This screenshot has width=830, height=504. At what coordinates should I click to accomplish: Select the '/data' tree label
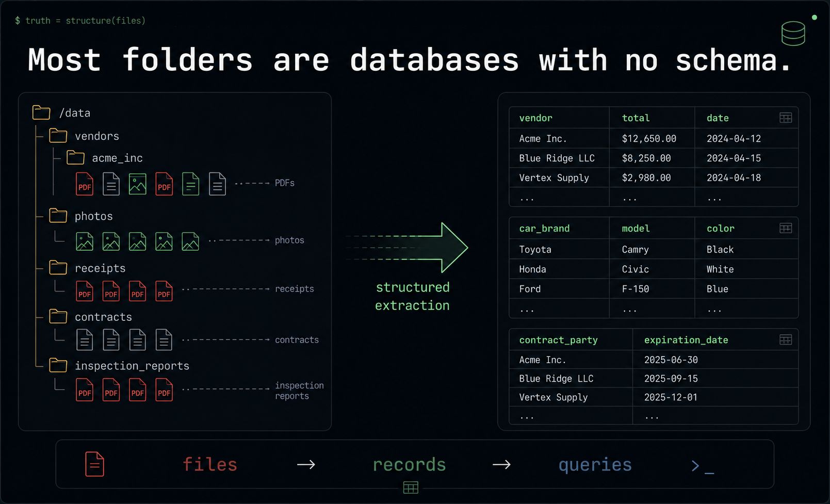(75, 113)
